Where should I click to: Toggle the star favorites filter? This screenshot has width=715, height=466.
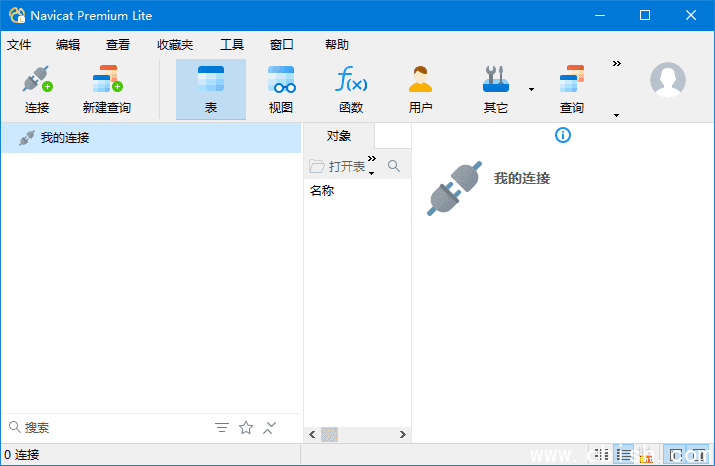[246, 428]
